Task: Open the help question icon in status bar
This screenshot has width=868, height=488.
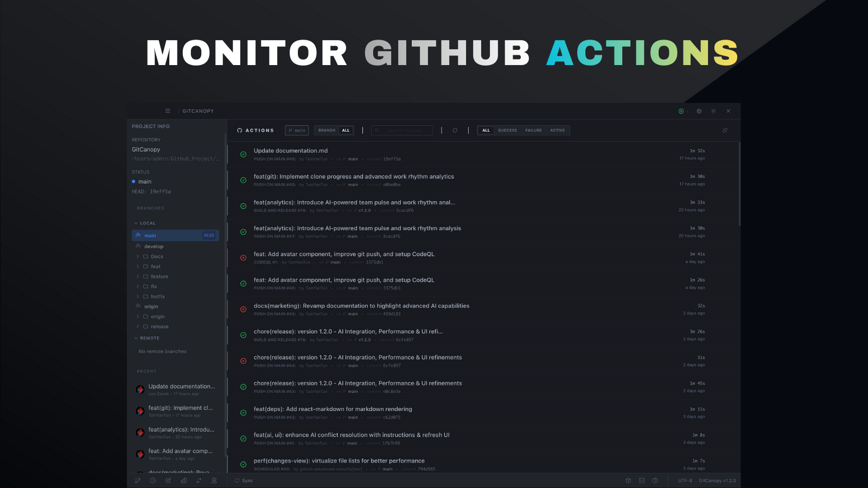Action: 655,480
